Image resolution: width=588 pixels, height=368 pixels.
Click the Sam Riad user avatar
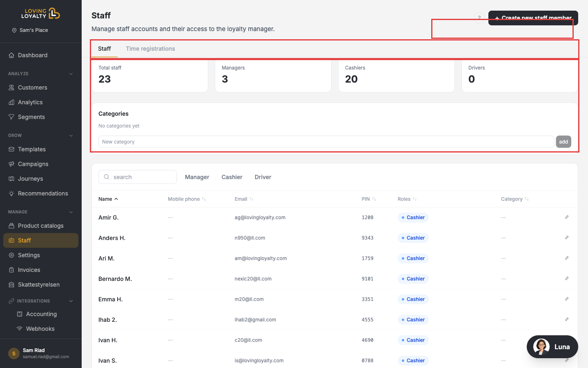14,353
